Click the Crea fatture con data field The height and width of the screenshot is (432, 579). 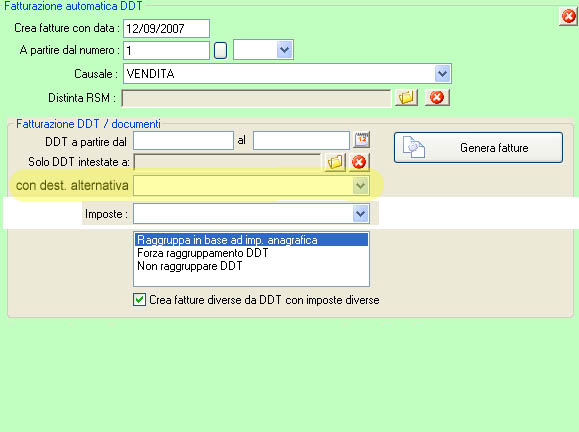167,28
